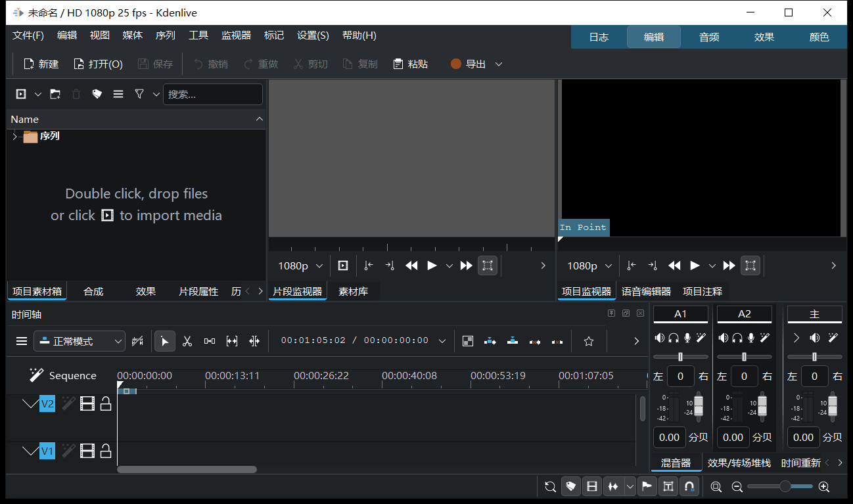
Task: Click the timeline horizontal scrollbar
Action: pos(187,469)
